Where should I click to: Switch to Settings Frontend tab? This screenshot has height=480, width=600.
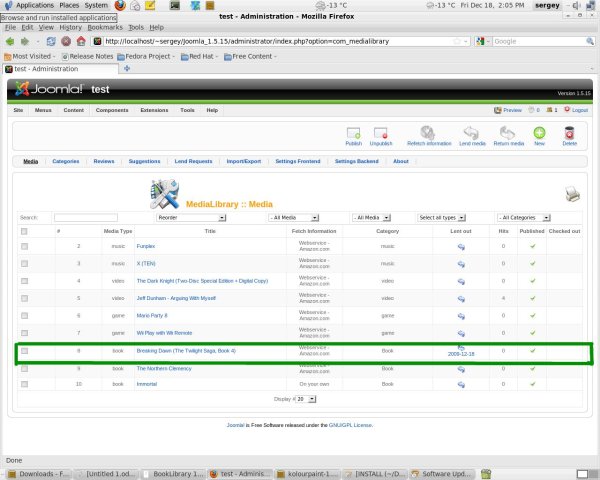pyautogui.click(x=297, y=161)
